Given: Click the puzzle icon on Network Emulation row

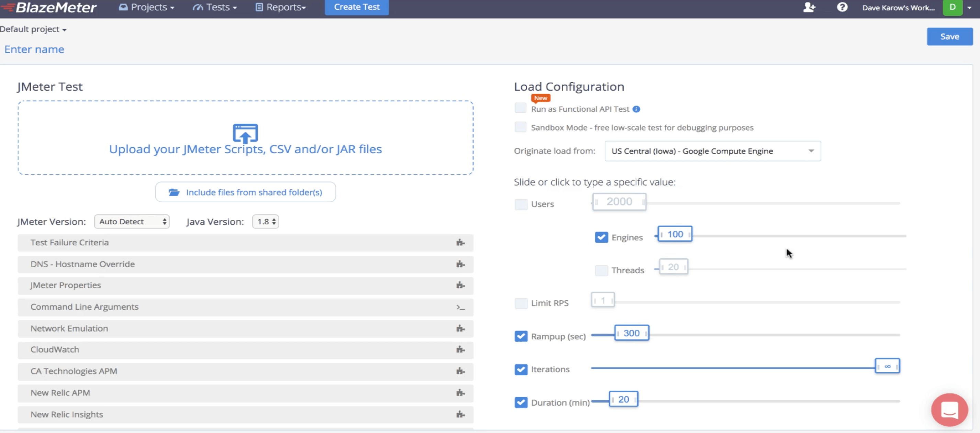Looking at the screenshot, I should (460, 329).
